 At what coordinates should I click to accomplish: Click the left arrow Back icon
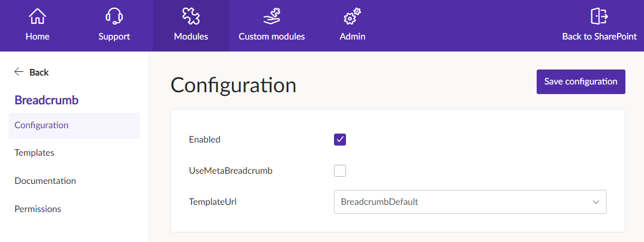coord(19,72)
